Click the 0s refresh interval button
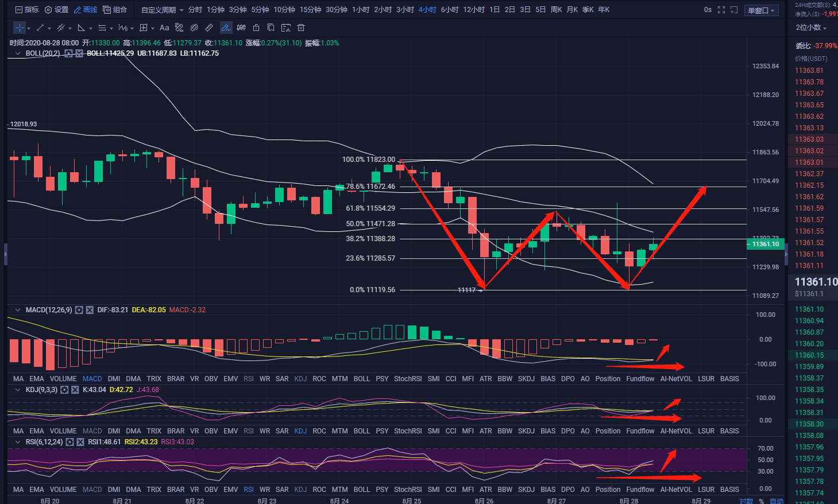Screen dimensions: 838x504 coord(708,10)
